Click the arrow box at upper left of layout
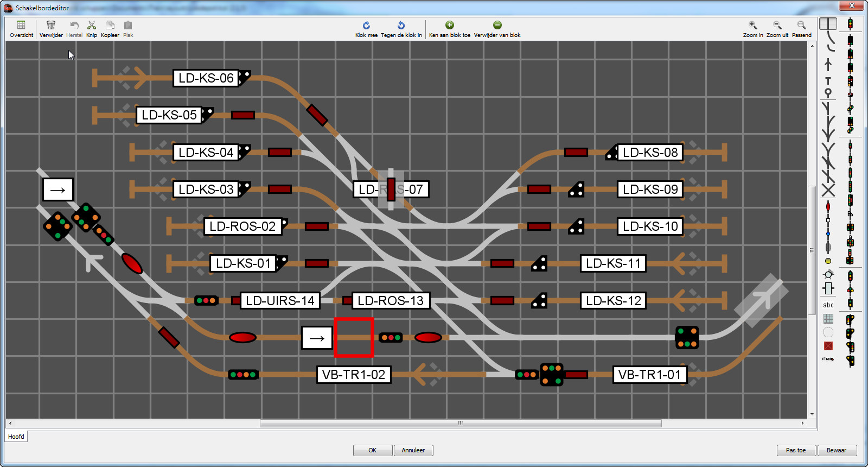This screenshot has height=467, width=868. coord(58,190)
